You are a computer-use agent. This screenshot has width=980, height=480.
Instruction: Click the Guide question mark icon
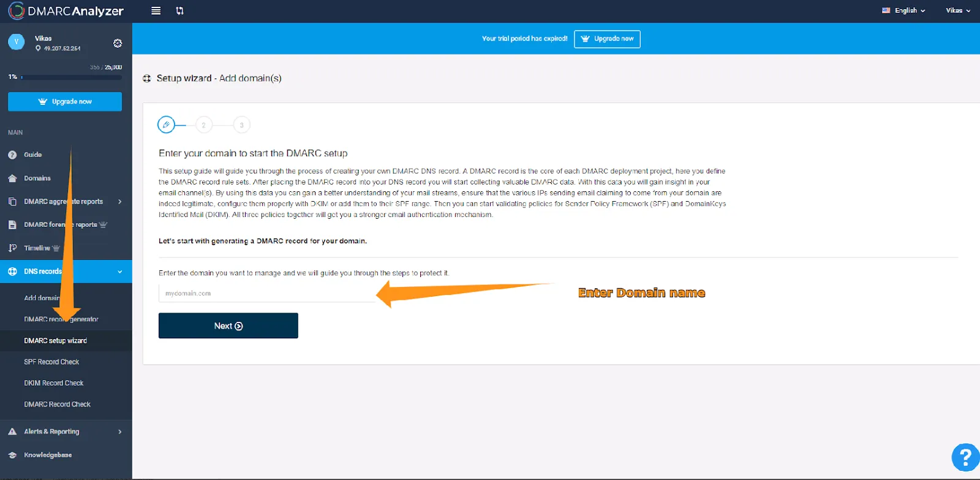pyautogui.click(x=12, y=155)
